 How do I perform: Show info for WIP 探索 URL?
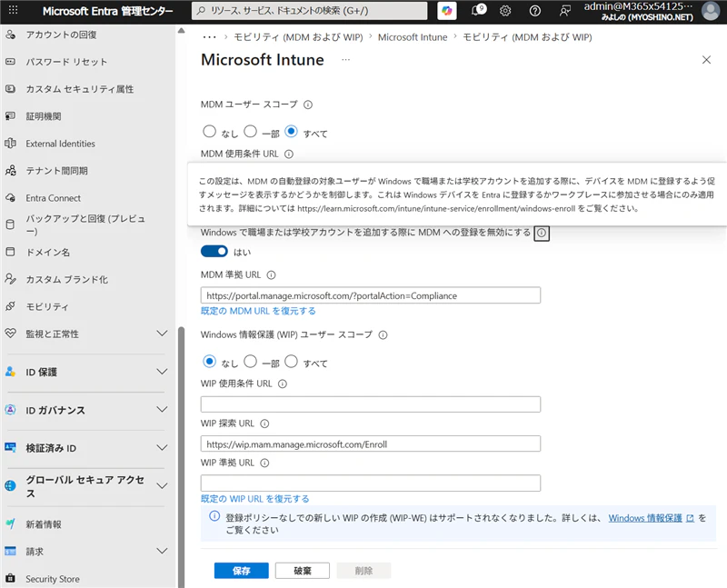(264, 424)
